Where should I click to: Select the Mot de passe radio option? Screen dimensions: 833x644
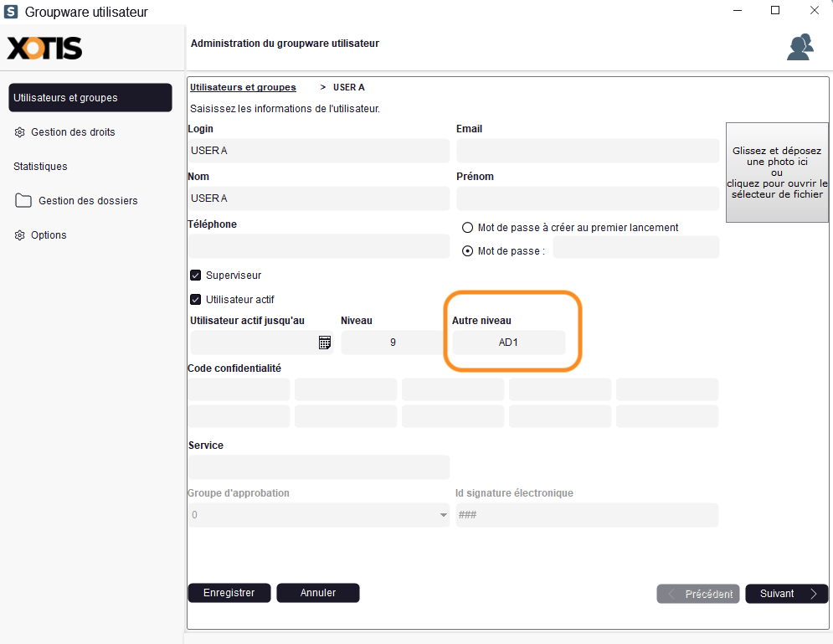pyautogui.click(x=468, y=251)
